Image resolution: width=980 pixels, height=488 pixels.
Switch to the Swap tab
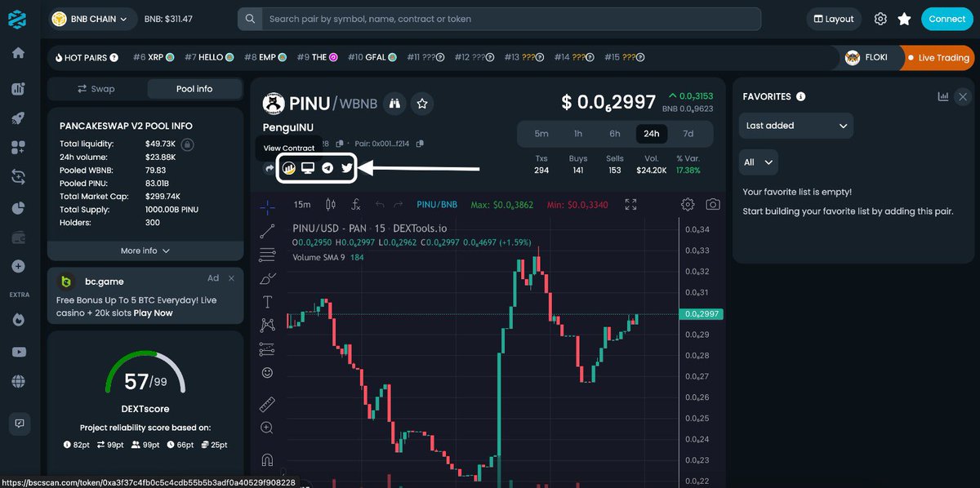tap(95, 88)
